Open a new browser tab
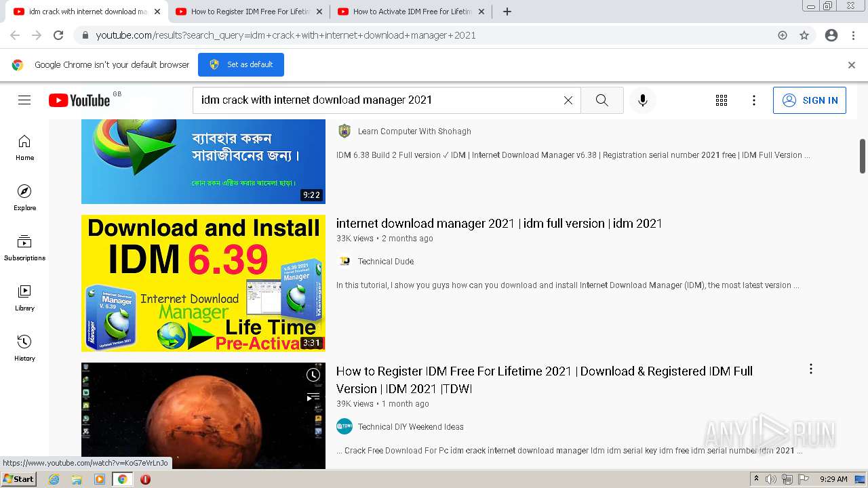Image resolution: width=868 pixels, height=488 pixels. 507,12
